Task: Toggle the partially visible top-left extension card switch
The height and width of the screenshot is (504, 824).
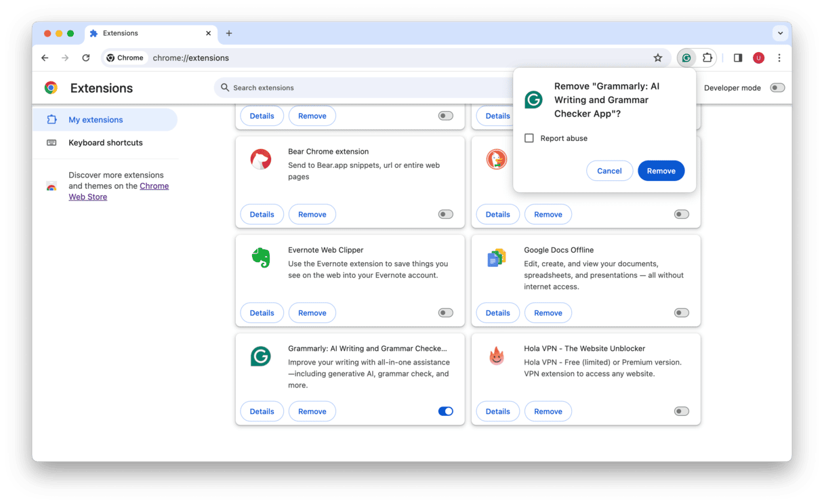Action: [x=445, y=116]
